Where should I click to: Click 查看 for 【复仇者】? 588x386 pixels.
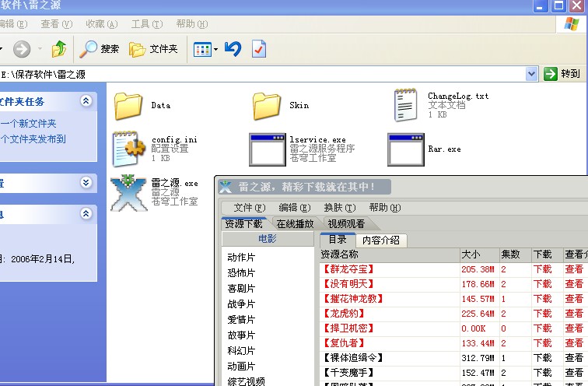[574, 343]
